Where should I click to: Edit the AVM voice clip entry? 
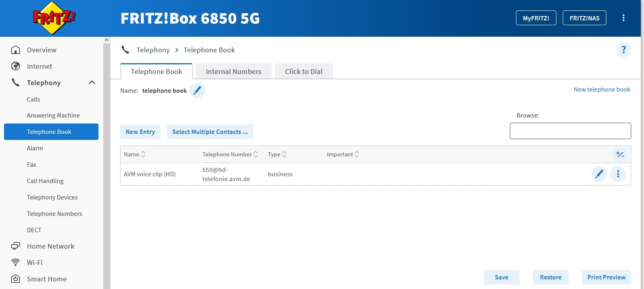point(599,174)
